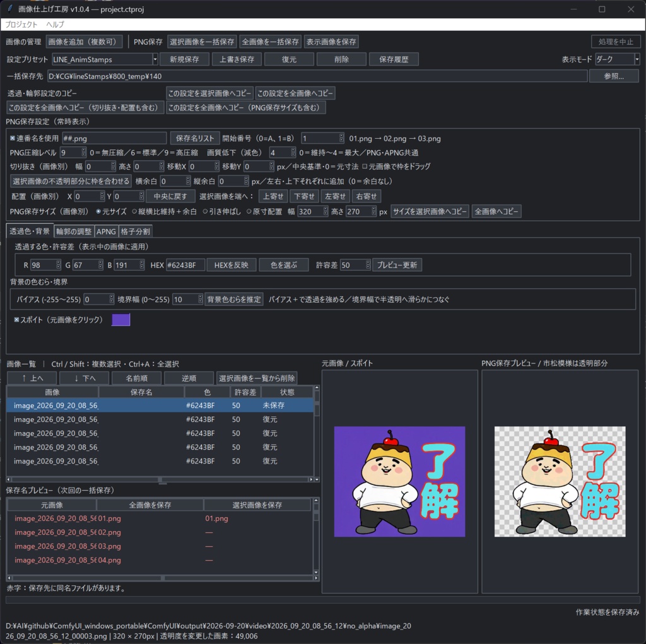Click the progress bar above status text
The width and height of the screenshot is (646, 644).
point(322,599)
